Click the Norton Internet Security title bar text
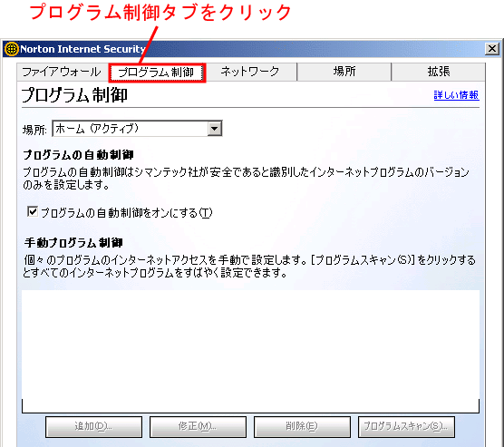Screen dimensions: 504x447 [x=82, y=49]
